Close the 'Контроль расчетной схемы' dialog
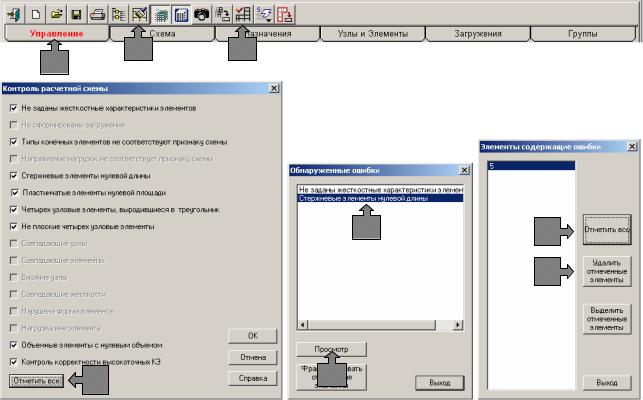The width and height of the screenshot is (643, 400). (x=274, y=88)
